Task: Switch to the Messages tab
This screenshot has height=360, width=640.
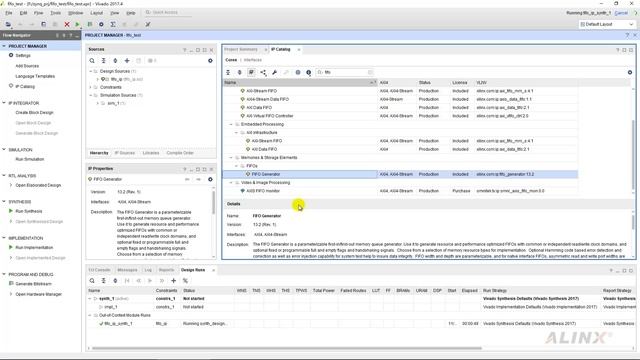Action: point(127,270)
